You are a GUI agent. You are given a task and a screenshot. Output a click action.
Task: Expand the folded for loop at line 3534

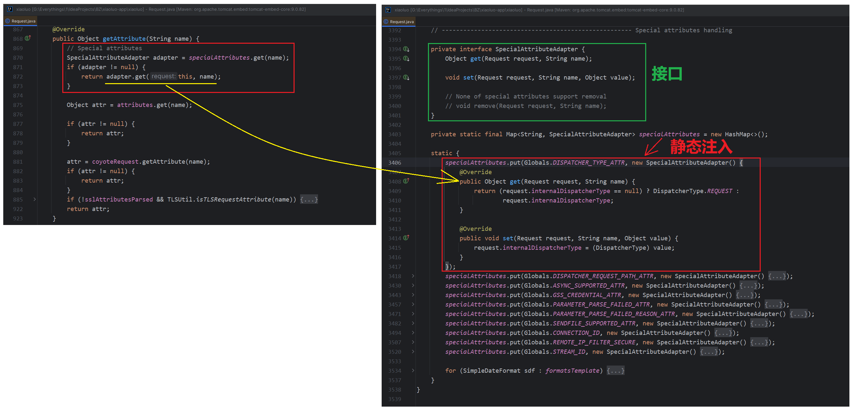pos(413,370)
